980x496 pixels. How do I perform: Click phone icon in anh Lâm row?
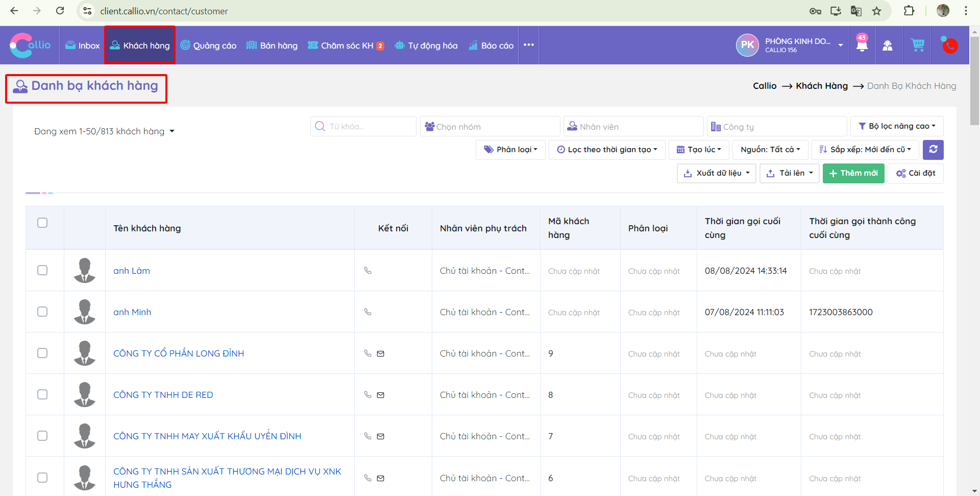pos(367,271)
